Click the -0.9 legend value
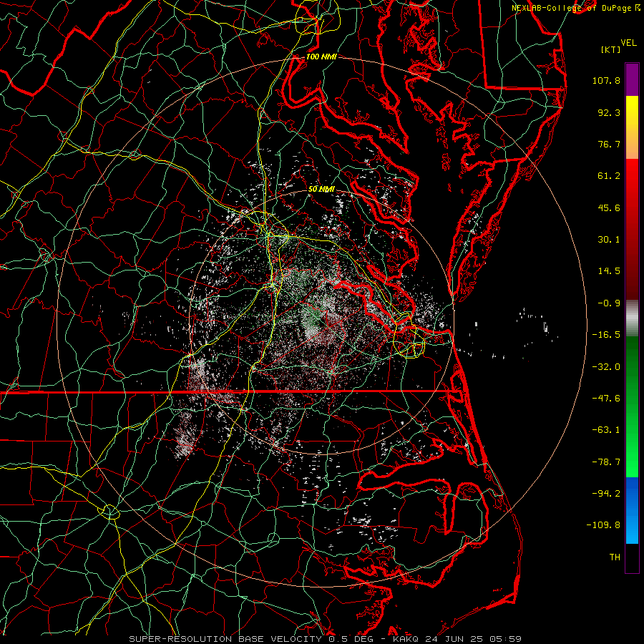Viewport: 644px width, 644px height. pos(609,303)
